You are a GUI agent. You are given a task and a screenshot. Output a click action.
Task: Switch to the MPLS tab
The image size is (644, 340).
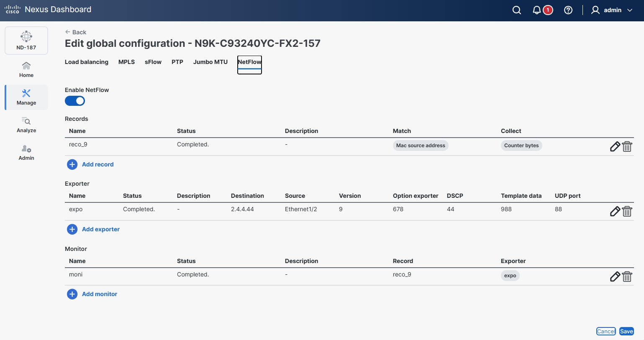click(126, 62)
